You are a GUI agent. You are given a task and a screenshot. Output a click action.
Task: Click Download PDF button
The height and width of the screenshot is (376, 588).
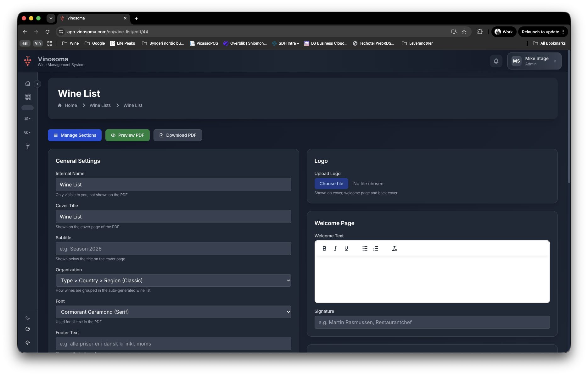click(178, 135)
